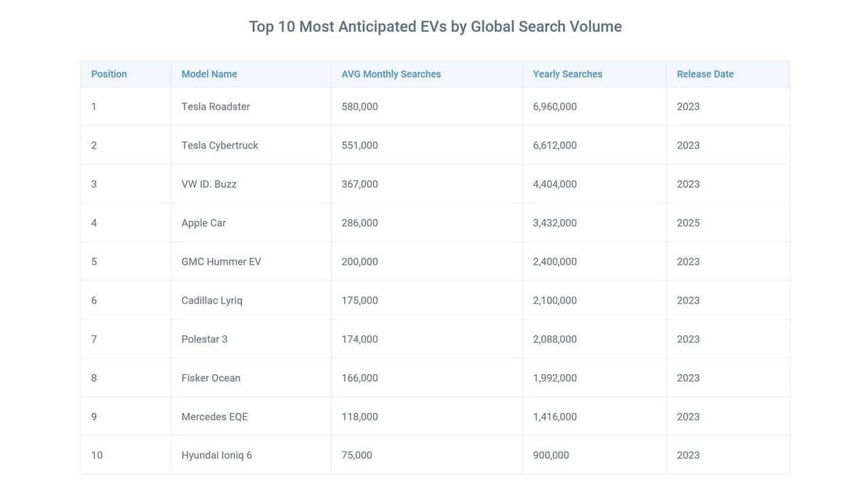
Task: Click the 2025 release date value
Action: pyautogui.click(x=688, y=222)
